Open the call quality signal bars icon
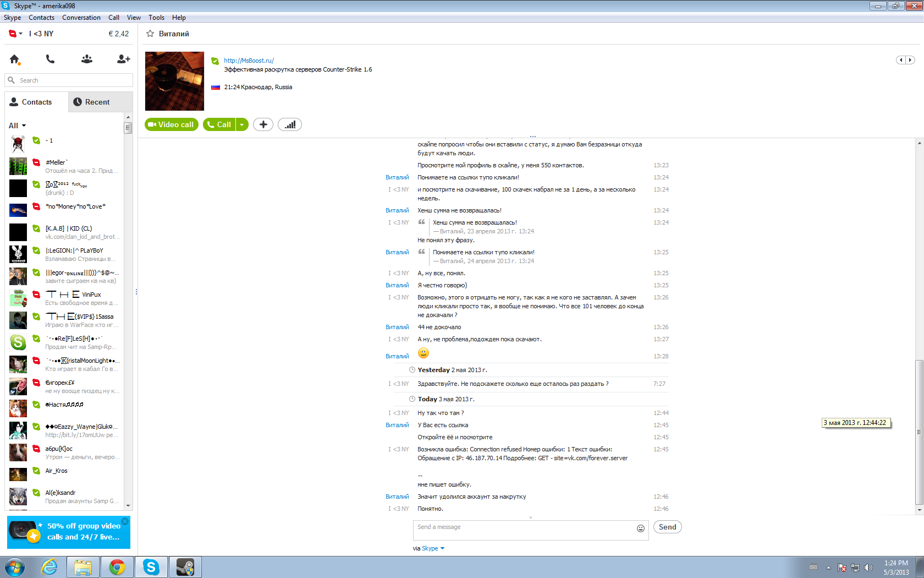Screen dimensions: 924x578 click(290, 124)
